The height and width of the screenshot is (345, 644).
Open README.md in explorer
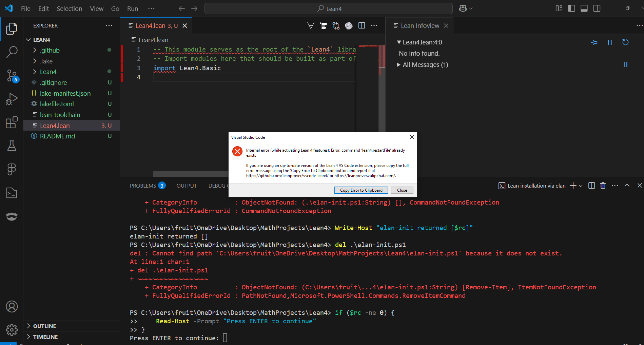coord(72,136)
